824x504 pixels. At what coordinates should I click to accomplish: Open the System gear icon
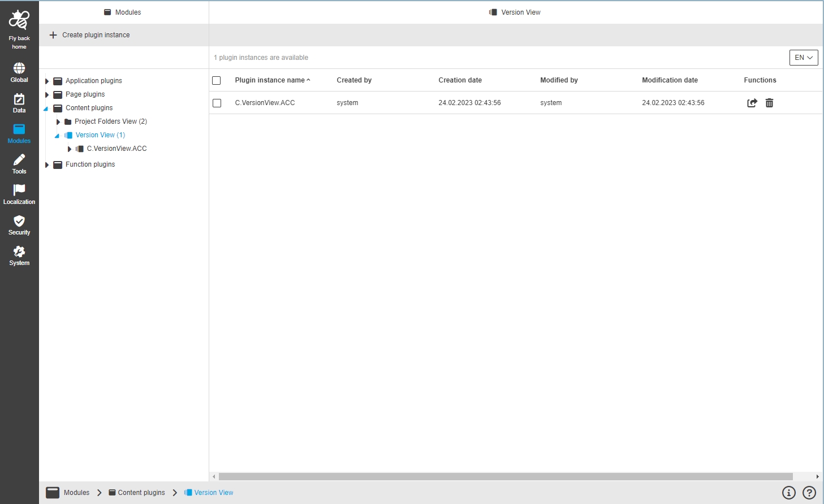pos(19,252)
